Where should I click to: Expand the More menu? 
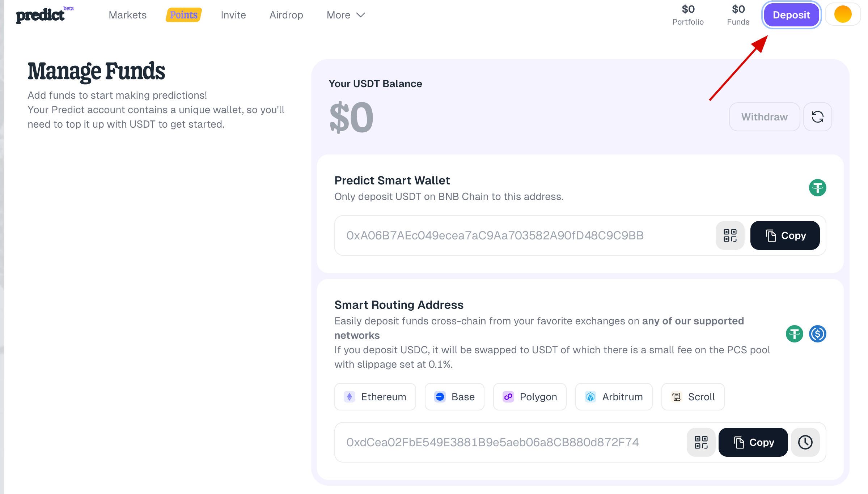coord(346,15)
